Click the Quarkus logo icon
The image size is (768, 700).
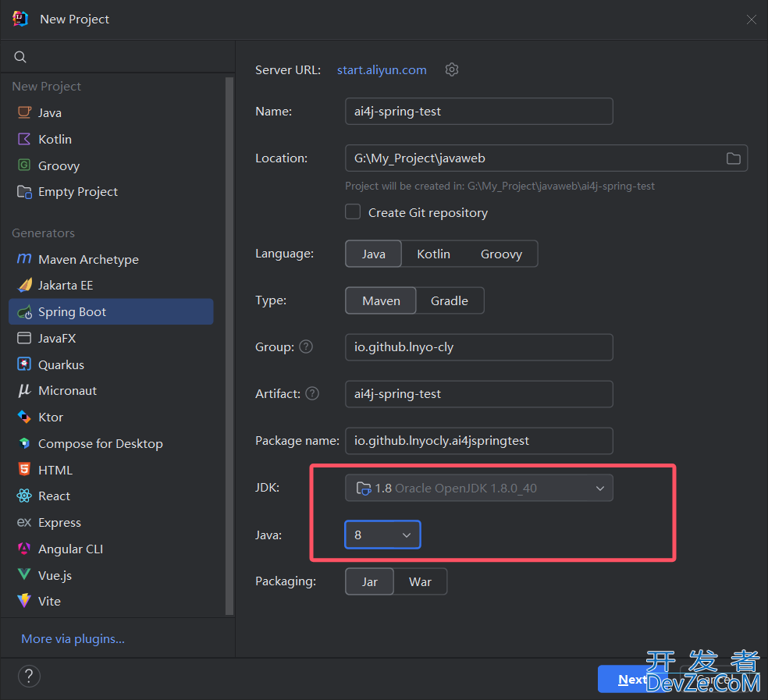coord(24,364)
